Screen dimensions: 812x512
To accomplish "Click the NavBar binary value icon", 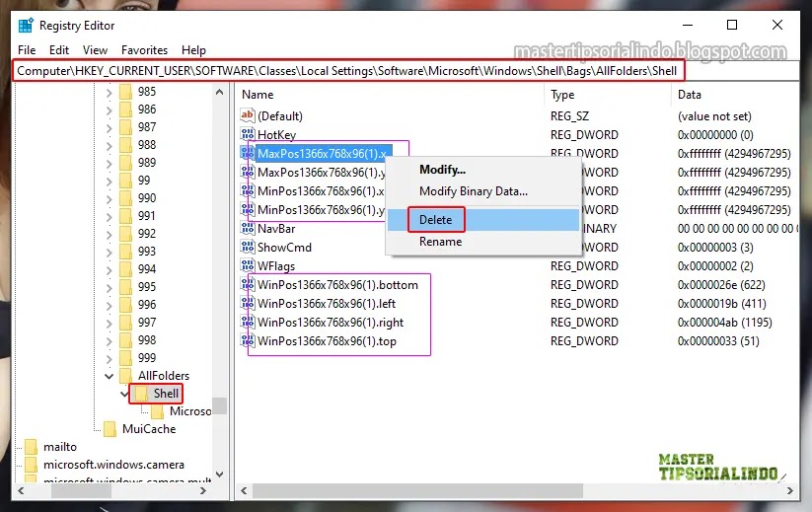I will pos(248,228).
